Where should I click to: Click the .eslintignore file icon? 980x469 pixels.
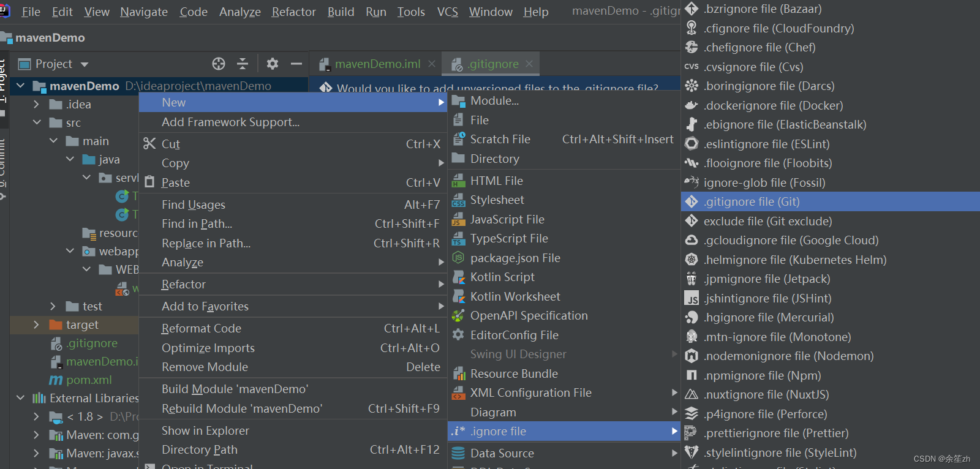(x=692, y=144)
